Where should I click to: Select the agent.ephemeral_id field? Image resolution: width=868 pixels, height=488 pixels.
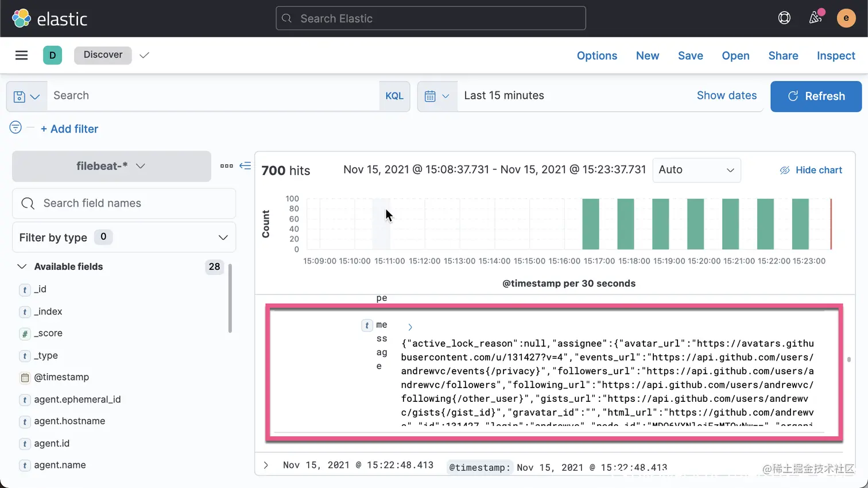tap(77, 400)
